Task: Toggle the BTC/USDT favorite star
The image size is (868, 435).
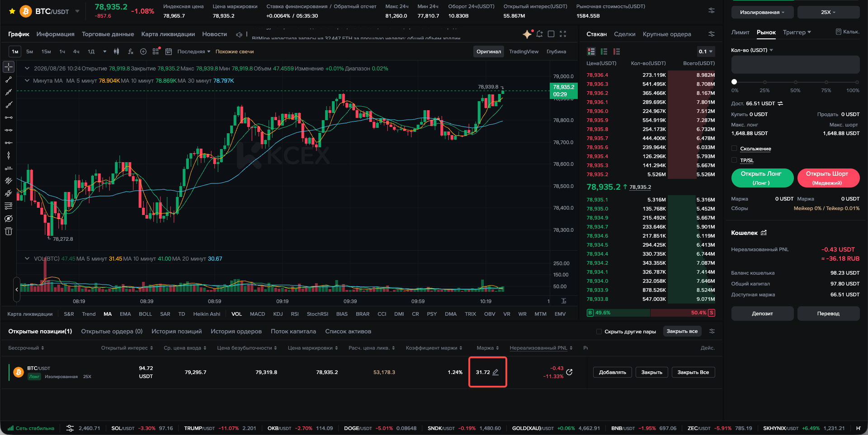Action: (12, 11)
